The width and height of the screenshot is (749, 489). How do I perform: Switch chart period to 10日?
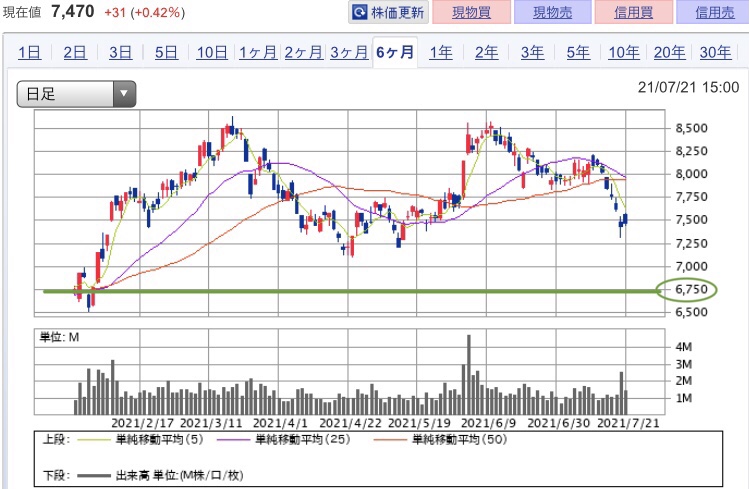pos(212,52)
